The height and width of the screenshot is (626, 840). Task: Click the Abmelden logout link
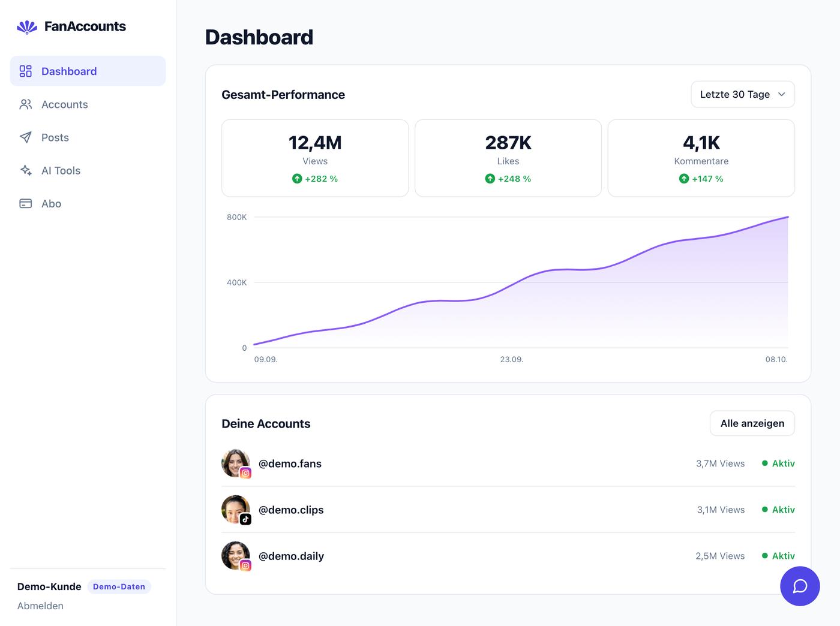click(x=40, y=606)
